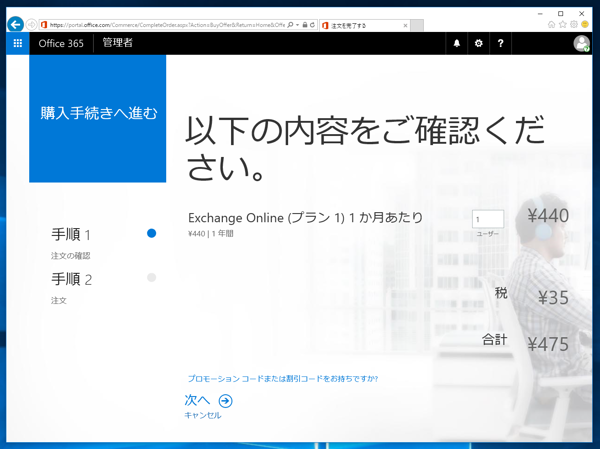Click Office 365 header title
This screenshot has height=449, width=600.
(x=61, y=43)
